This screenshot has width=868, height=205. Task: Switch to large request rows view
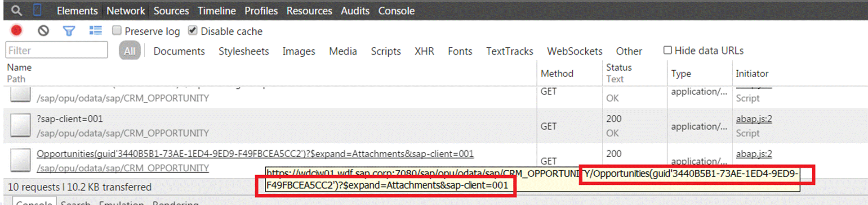[x=95, y=30]
